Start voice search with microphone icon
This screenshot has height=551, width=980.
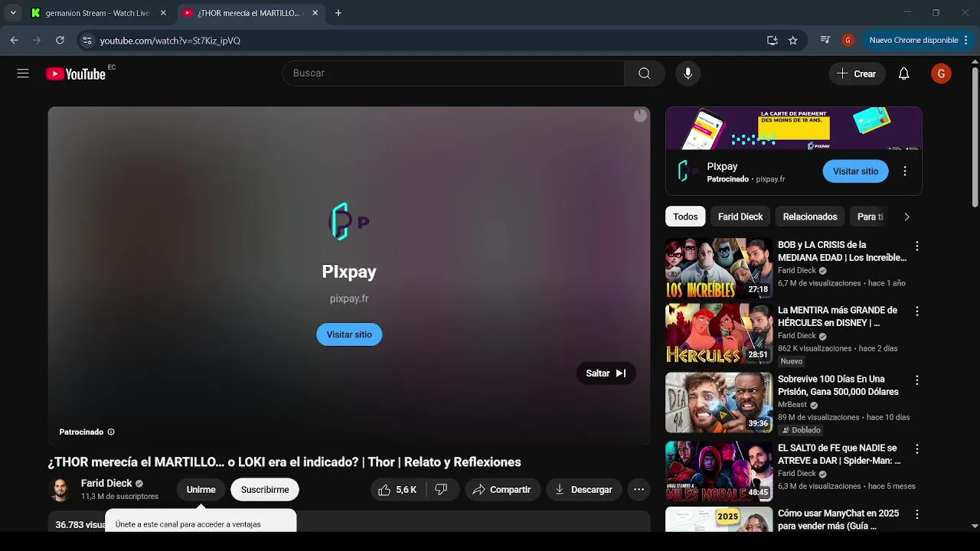coord(688,73)
